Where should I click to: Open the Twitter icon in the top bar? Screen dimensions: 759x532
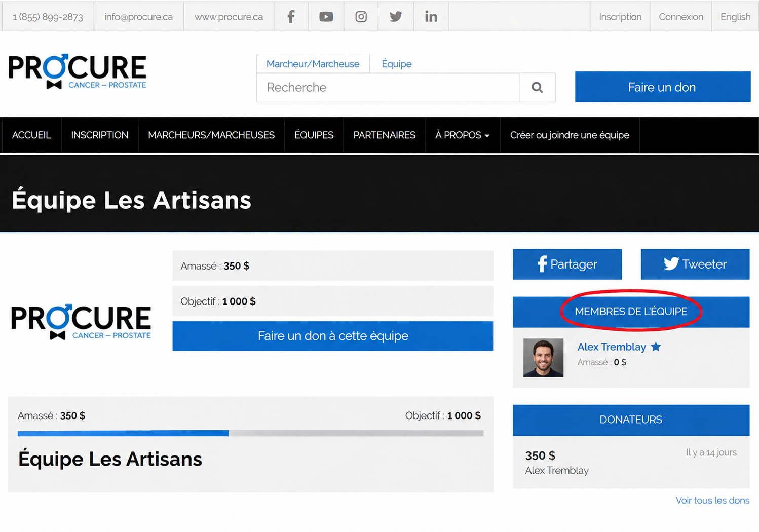coord(396,17)
